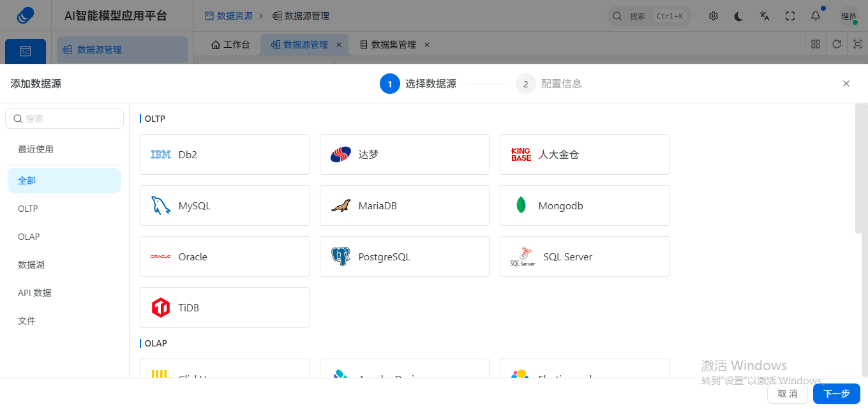
Task: Pick the 人大金仓 KingBase card
Action: [x=585, y=154]
